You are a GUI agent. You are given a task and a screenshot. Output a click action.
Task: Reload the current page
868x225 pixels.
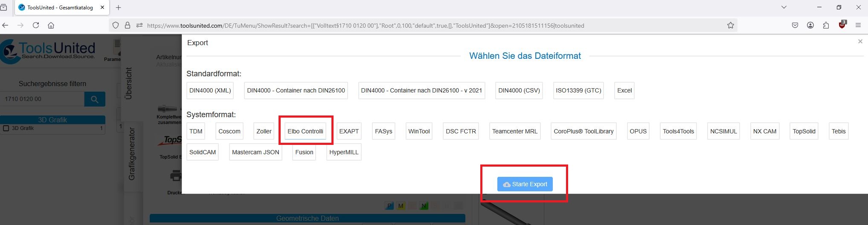(x=36, y=26)
